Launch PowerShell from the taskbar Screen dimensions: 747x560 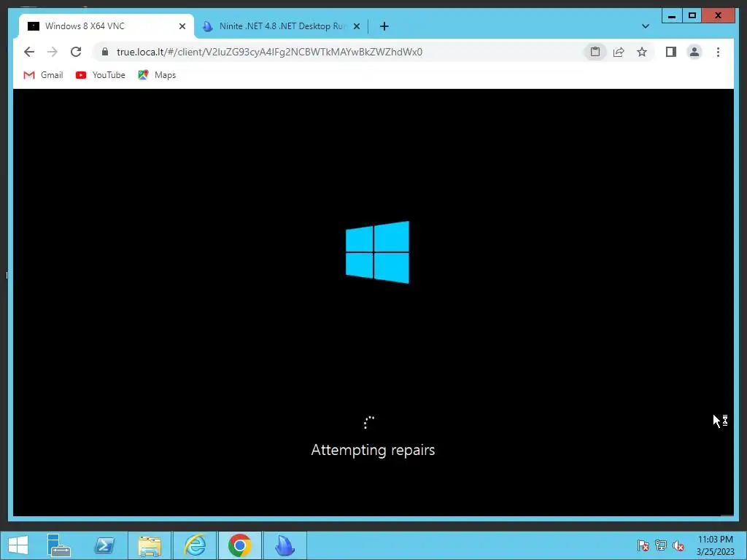point(104,545)
